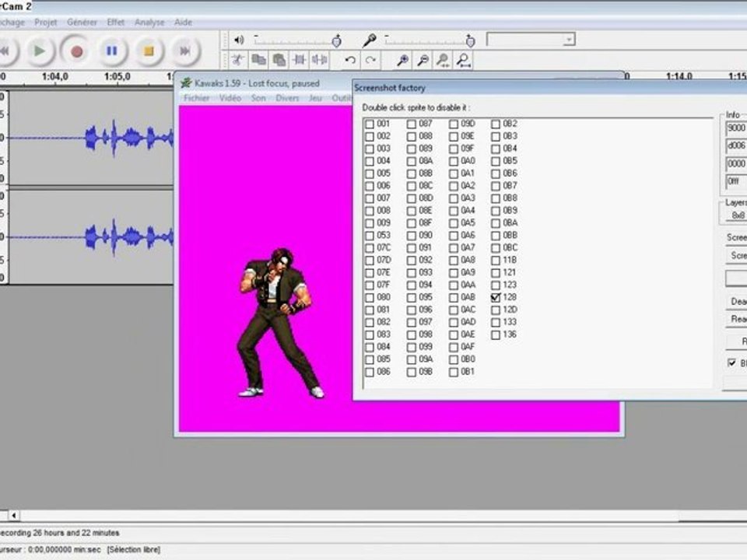Viewport: 747px width, 560px height.
Task: Toggle the checked Bl option checkbox
Action: coord(732,363)
